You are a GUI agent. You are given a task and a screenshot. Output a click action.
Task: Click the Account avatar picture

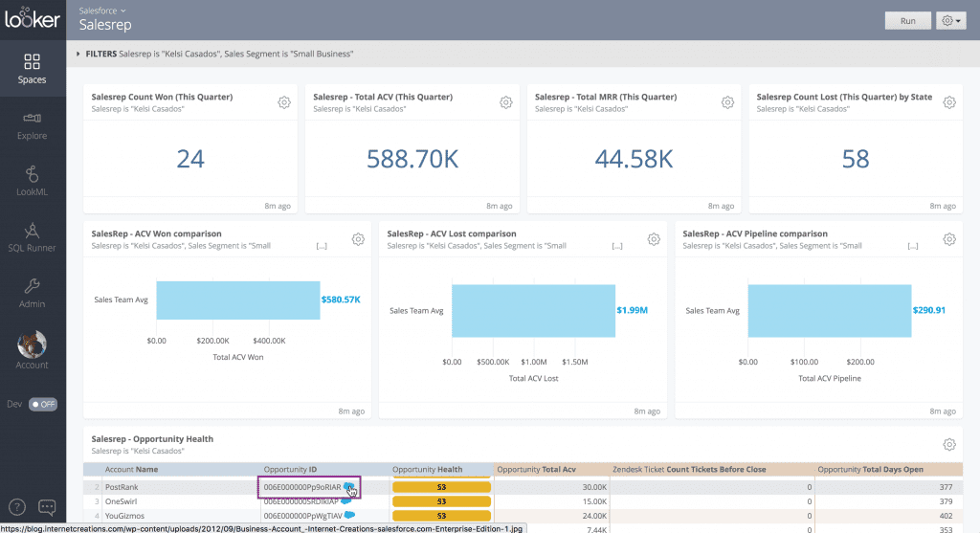[x=32, y=344]
